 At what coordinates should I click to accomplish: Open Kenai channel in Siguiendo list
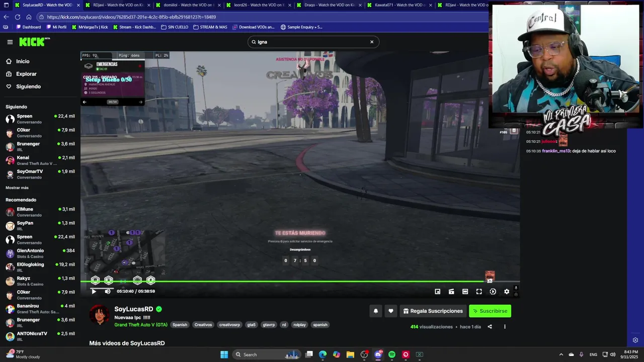[x=40, y=160]
